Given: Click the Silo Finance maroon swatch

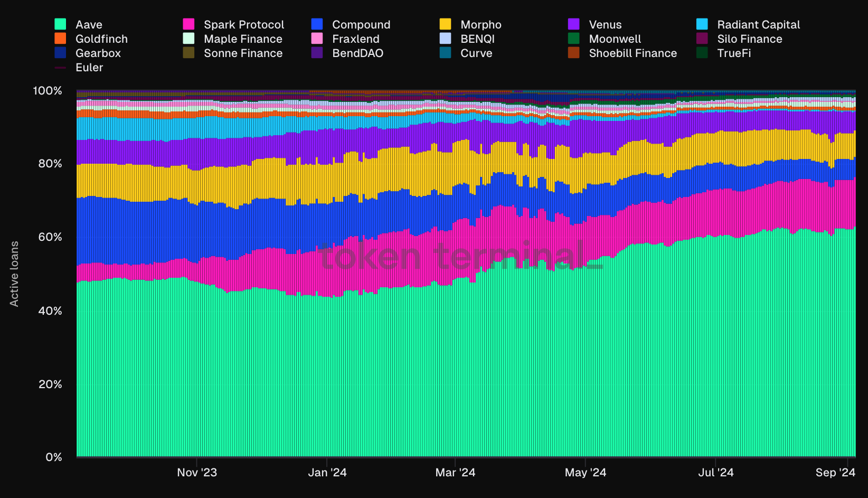Looking at the screenshot, I should click(x=702, y=39).
